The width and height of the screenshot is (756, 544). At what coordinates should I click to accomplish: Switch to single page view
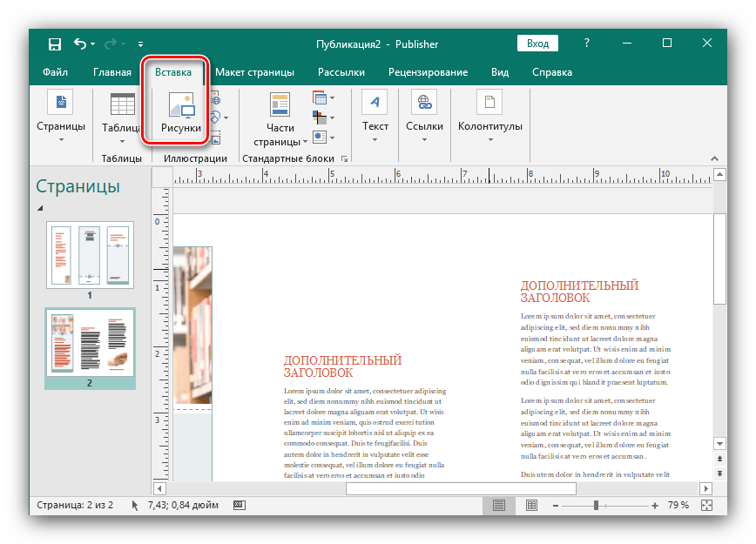(499, 506)
